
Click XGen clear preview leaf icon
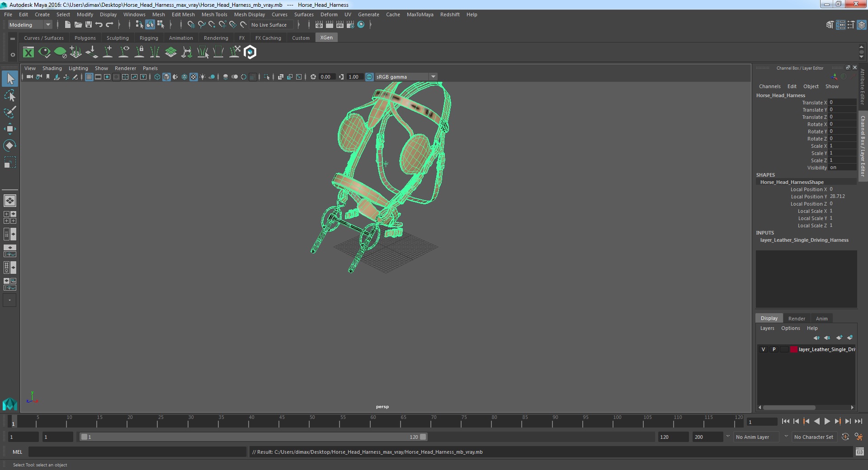tap(60, 52)
